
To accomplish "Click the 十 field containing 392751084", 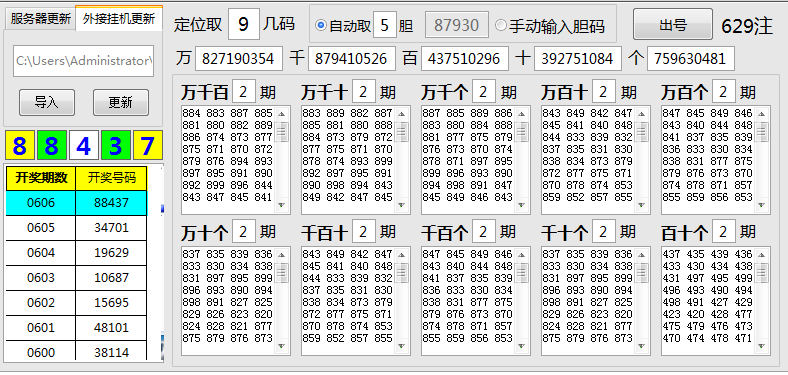I will [578, 59].
